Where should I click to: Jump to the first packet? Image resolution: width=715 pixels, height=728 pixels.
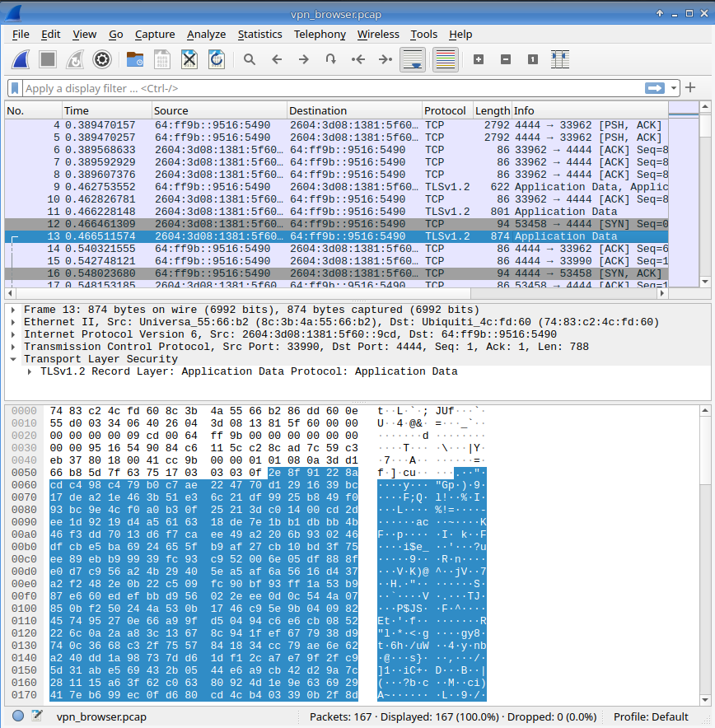tap(358, 59)
